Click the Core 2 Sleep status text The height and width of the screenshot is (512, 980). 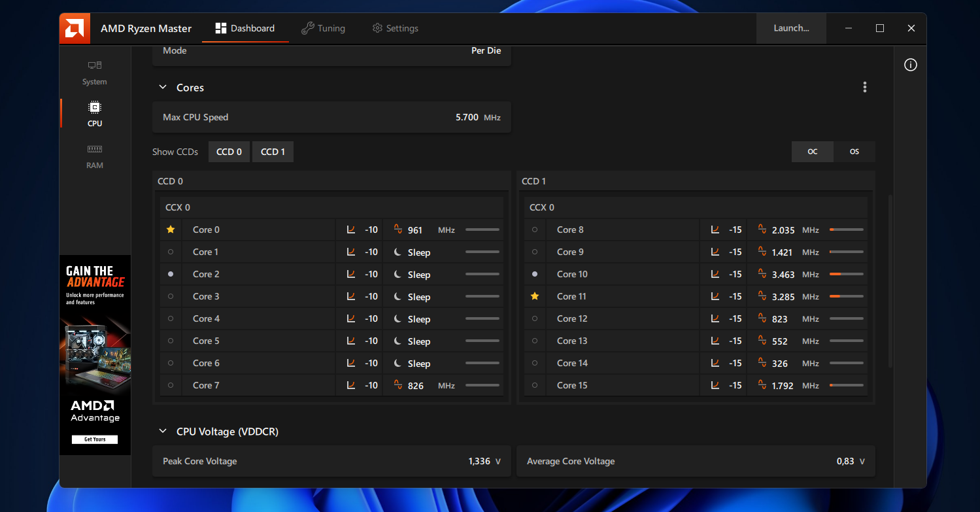tap(419, 275)
